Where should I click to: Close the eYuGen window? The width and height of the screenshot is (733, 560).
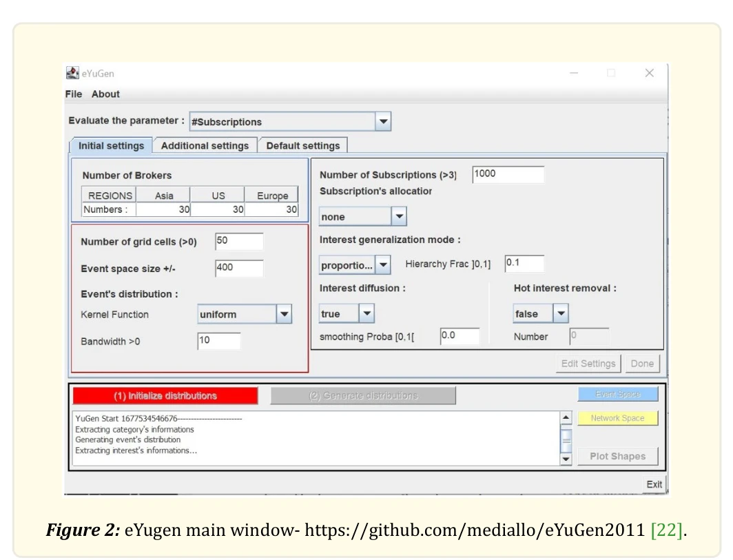650,73
